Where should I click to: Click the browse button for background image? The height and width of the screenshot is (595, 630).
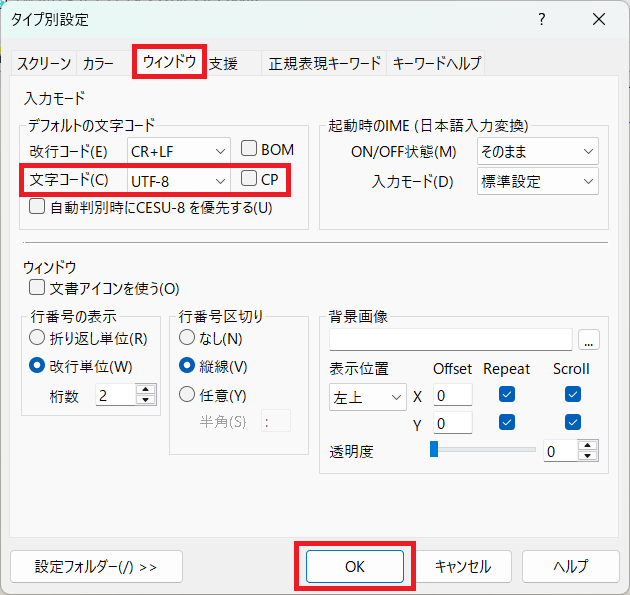(589, 340)
